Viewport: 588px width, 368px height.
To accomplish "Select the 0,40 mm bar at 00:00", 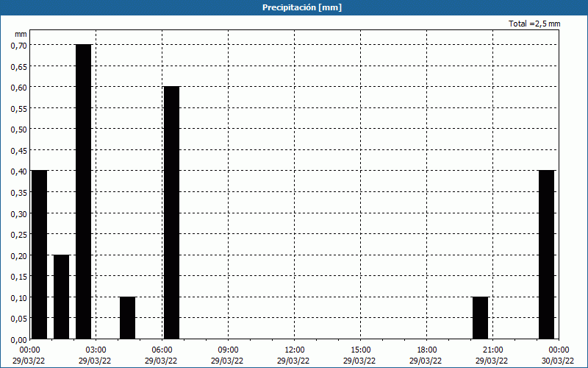I will [x=40, y=255].
